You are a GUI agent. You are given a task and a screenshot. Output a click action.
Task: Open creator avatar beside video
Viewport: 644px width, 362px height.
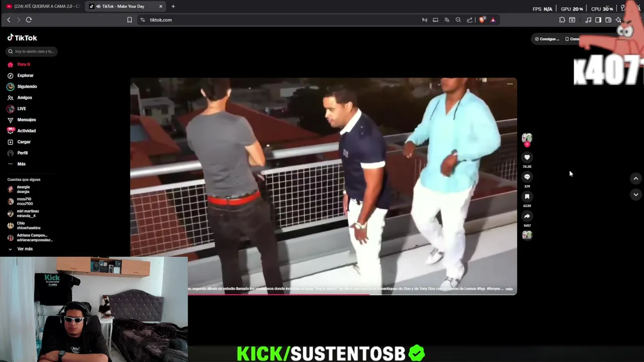point(527,137)
